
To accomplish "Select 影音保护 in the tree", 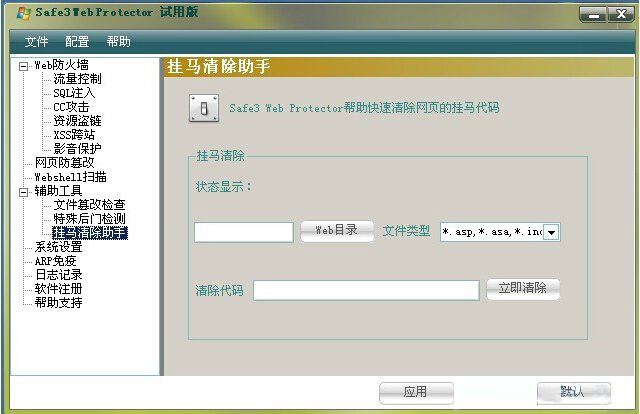I will click(77, 148).
